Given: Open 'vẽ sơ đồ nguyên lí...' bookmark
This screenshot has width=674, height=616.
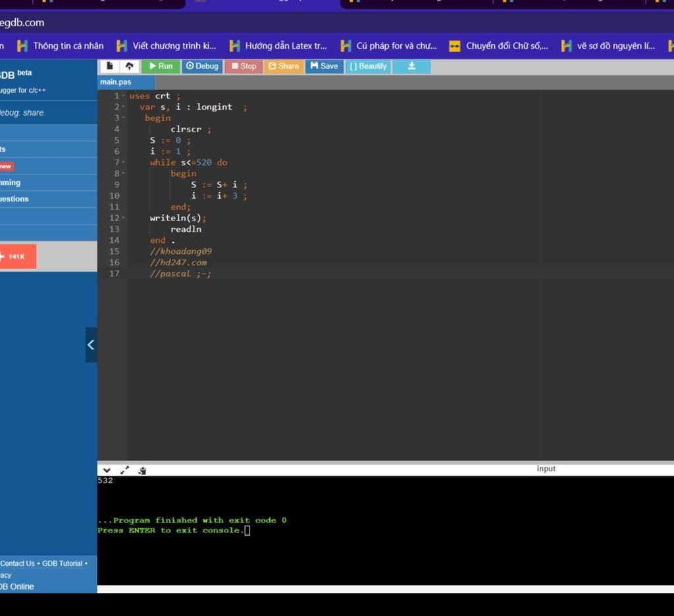Looking at the screenshot, I should (608, 46).
